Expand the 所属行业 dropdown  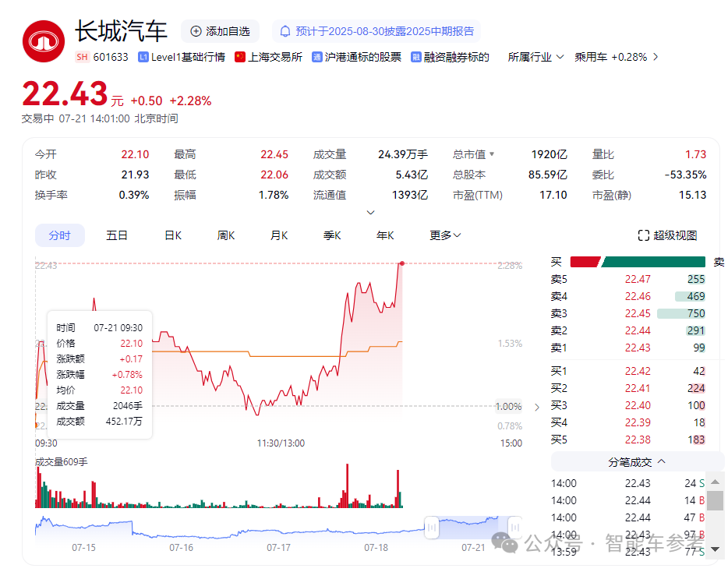[535, 57]
